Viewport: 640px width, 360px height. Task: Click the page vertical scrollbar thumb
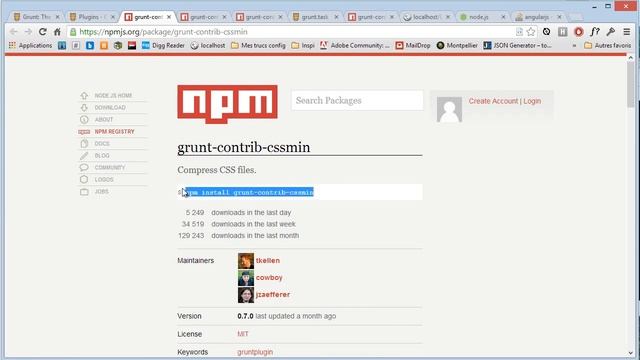click(x=631, y=84)
